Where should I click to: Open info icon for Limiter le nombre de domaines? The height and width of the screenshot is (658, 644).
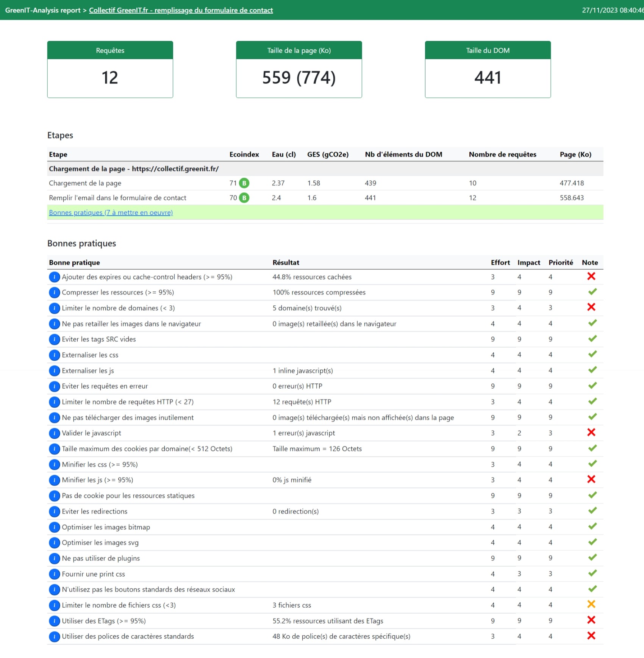[54, 308]
